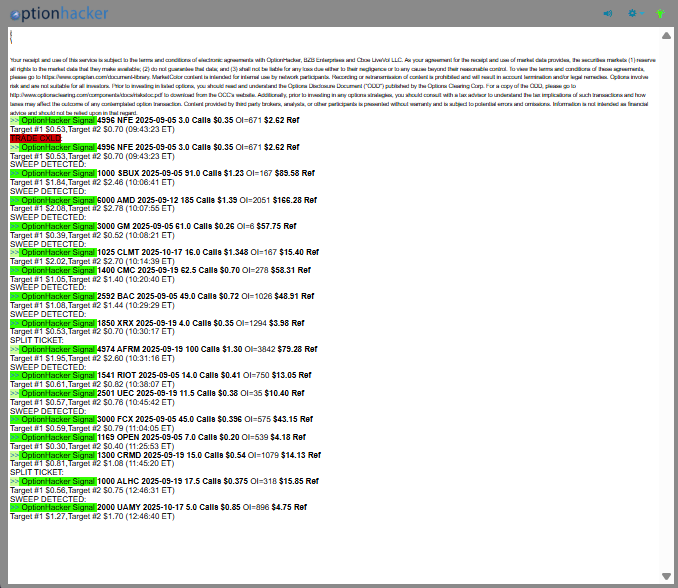Click the BAC 49.0 Calls signal tag
Viewport: 678px width, 588px height.
(58, 297)
